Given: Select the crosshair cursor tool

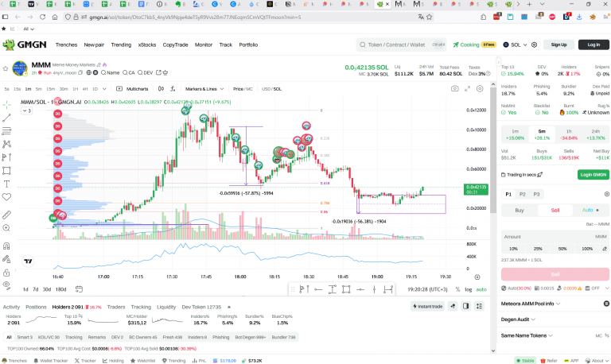Looking at the screenshot, I should coord(6,105).
